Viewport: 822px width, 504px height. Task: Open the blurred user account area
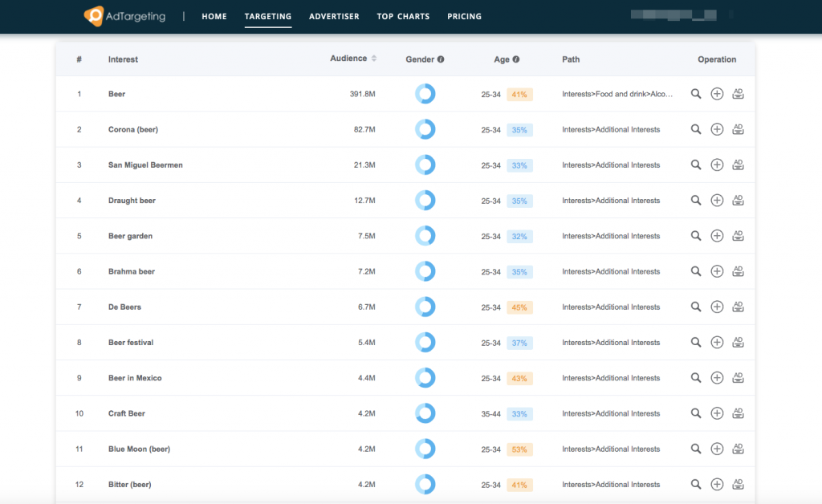(x=673, y=15)
